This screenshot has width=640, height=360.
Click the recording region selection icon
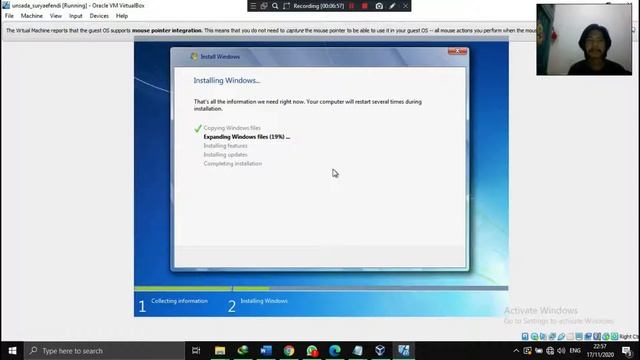point(286,6)
